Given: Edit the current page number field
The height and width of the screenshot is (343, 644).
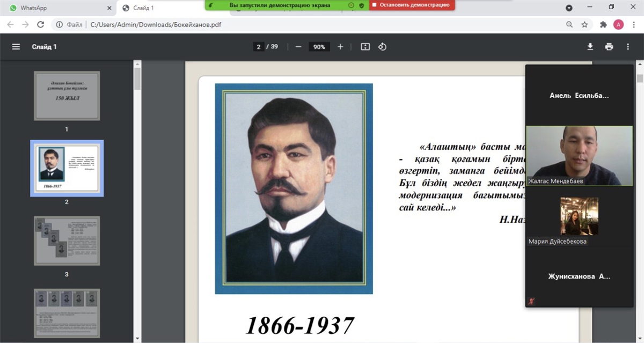Looking at the screenshot, I should pyautogui.click(x=258, y=47).
